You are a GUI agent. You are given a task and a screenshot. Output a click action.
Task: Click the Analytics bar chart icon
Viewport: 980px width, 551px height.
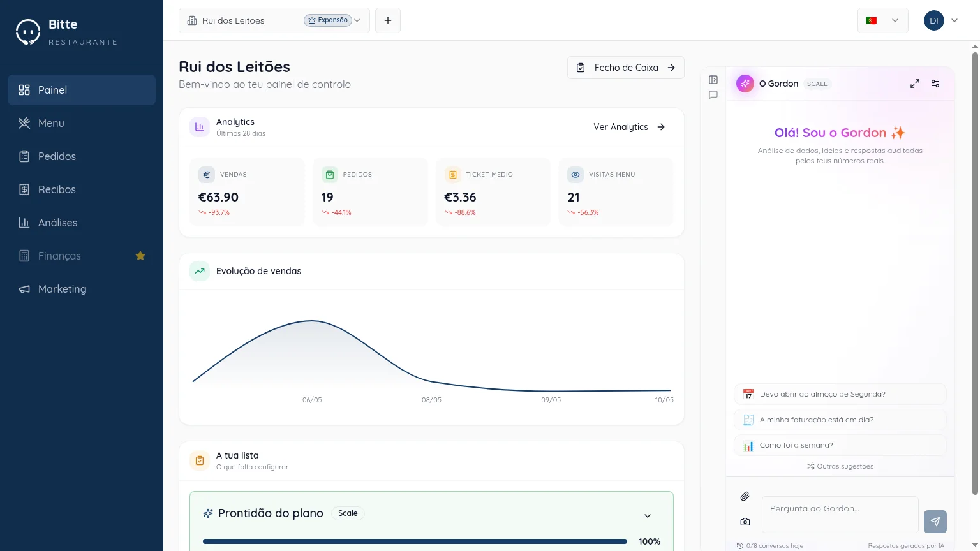[200, 127]
